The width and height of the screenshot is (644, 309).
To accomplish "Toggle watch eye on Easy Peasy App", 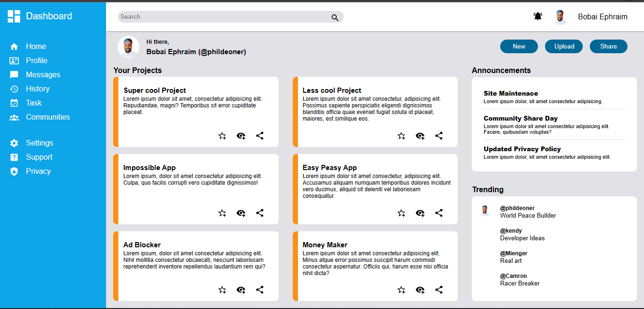I will [x=420, y=213].
